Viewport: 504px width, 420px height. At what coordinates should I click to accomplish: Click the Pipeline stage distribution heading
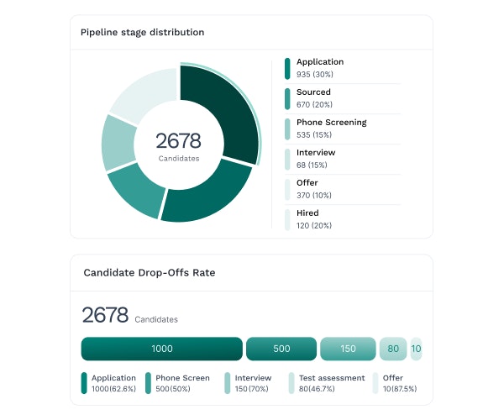click(x=142, y=33)
